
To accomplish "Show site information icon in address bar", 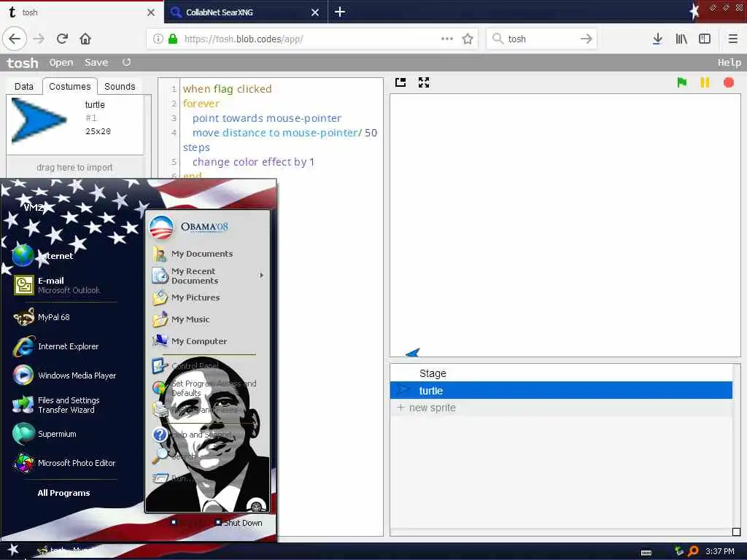I will (158, 39).
